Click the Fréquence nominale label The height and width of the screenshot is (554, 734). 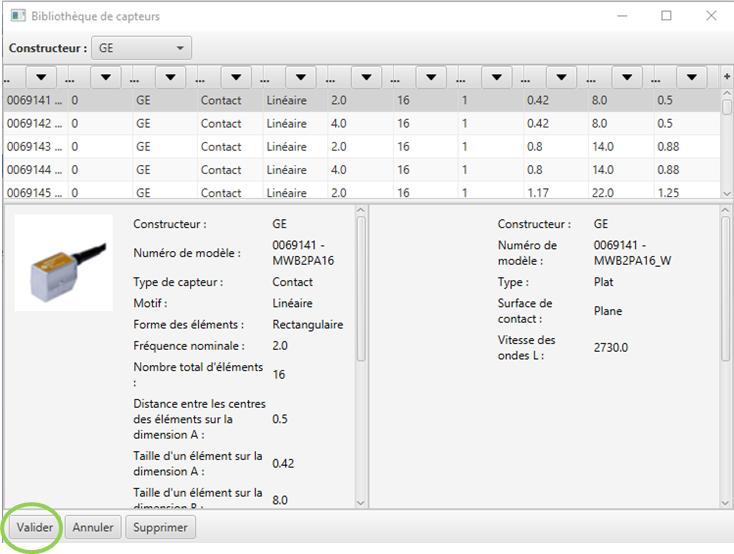point(189,346)
